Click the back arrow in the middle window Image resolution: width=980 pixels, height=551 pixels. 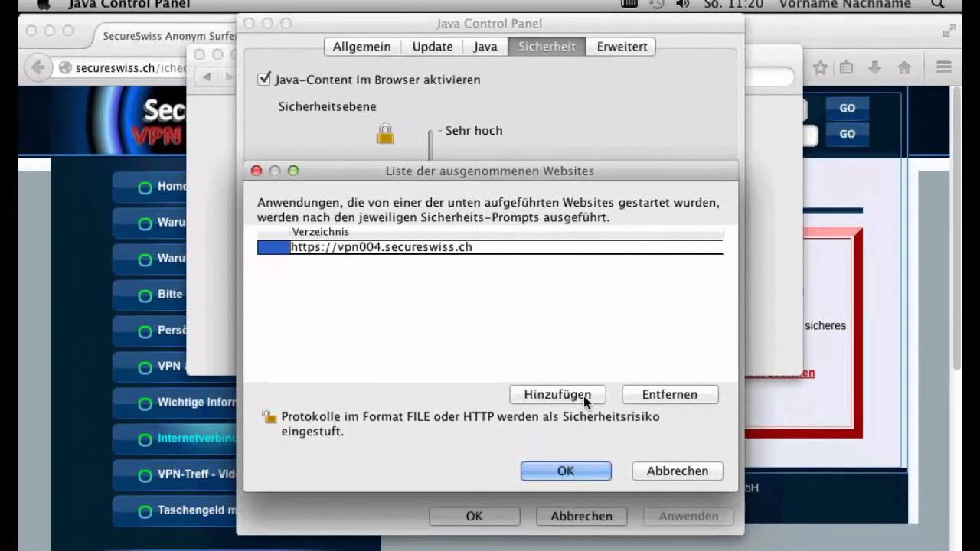207,77
